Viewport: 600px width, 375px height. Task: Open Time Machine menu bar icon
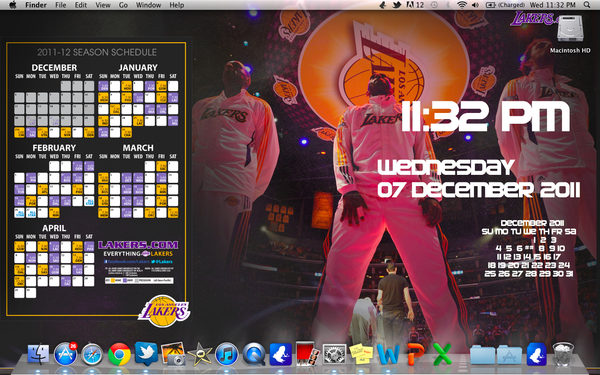coord(434,5)
